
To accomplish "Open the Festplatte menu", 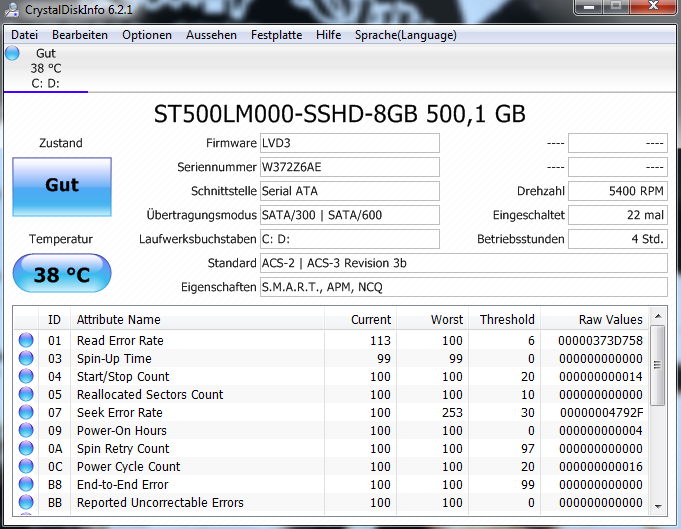I will 276,35.
